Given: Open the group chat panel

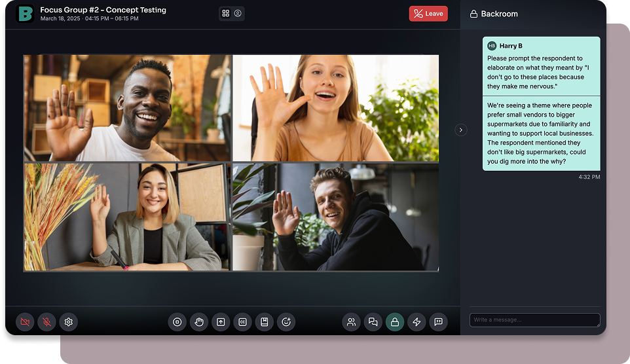Looking at the screenshot, I should [x=373, y=321].
